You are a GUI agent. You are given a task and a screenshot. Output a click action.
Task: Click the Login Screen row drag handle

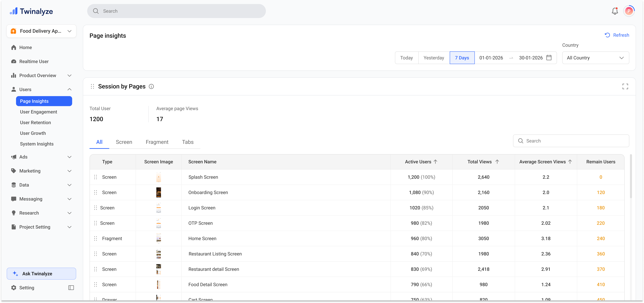(x=96, y=208)
